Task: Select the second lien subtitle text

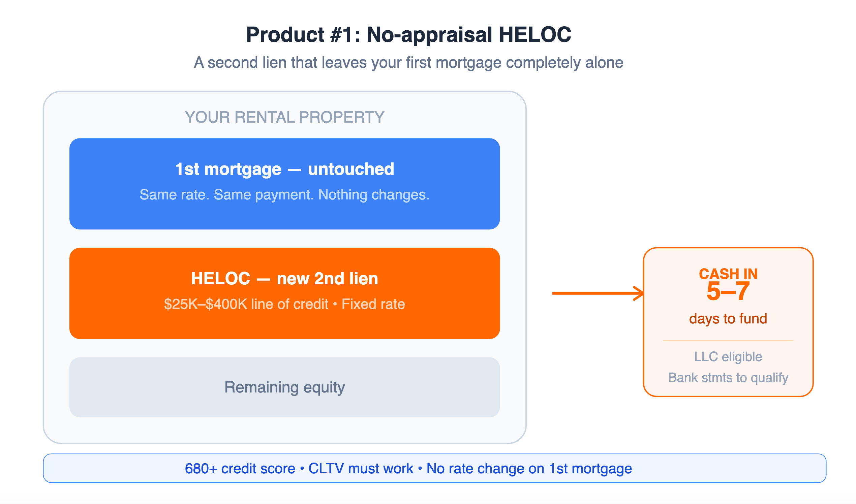Action: [x=409, y=62]
